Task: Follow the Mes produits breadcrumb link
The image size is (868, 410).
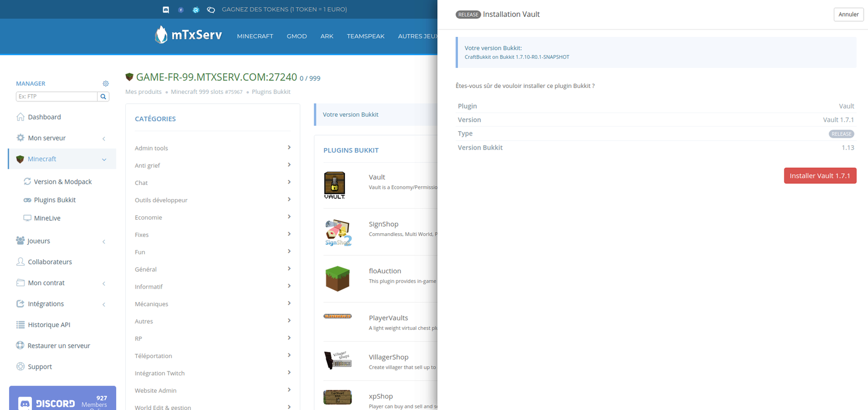Action: coord(143,92)
